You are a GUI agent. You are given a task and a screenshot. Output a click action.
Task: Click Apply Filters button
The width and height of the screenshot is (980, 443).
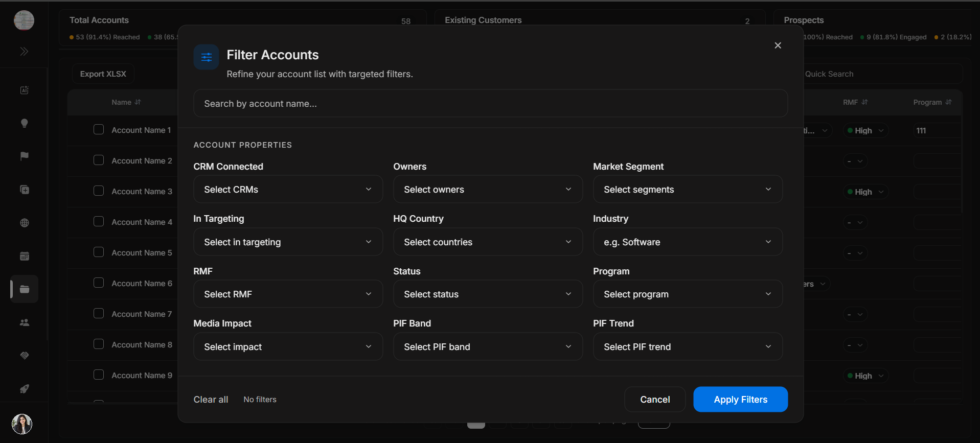pyautogui.click(x=740, y=400)
